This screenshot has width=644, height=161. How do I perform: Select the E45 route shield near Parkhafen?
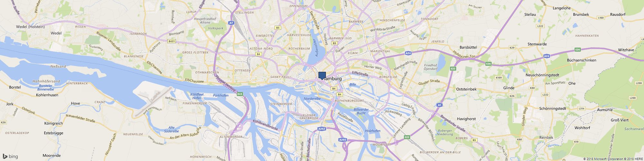[240, 94]
